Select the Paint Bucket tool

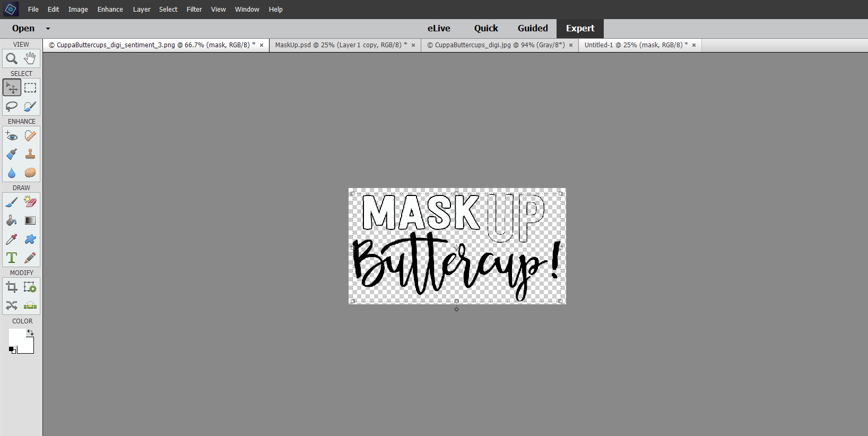[12, 220]
